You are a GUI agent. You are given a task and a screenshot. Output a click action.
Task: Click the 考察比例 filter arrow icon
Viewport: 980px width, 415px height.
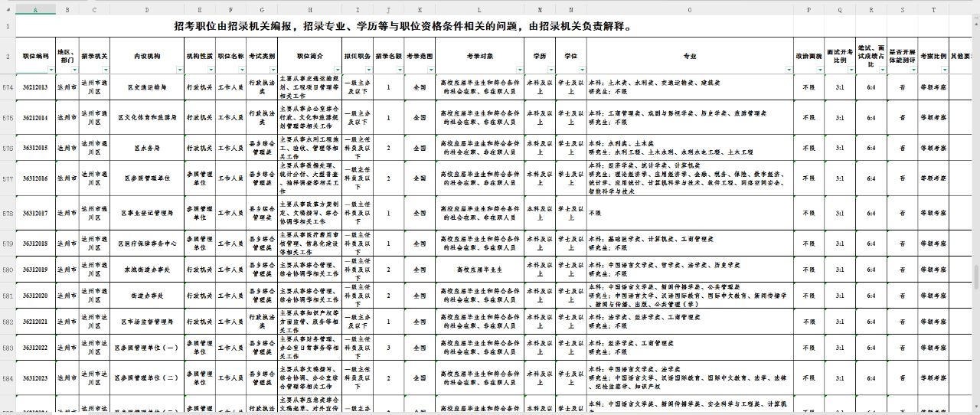(942, 70)
